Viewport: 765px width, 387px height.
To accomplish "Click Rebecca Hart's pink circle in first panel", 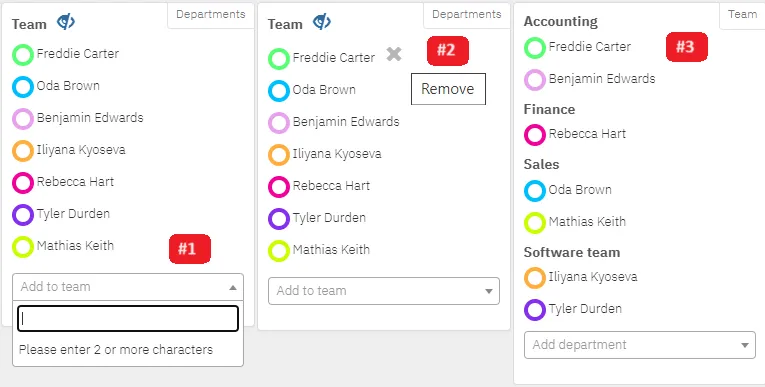I will 22,183.
